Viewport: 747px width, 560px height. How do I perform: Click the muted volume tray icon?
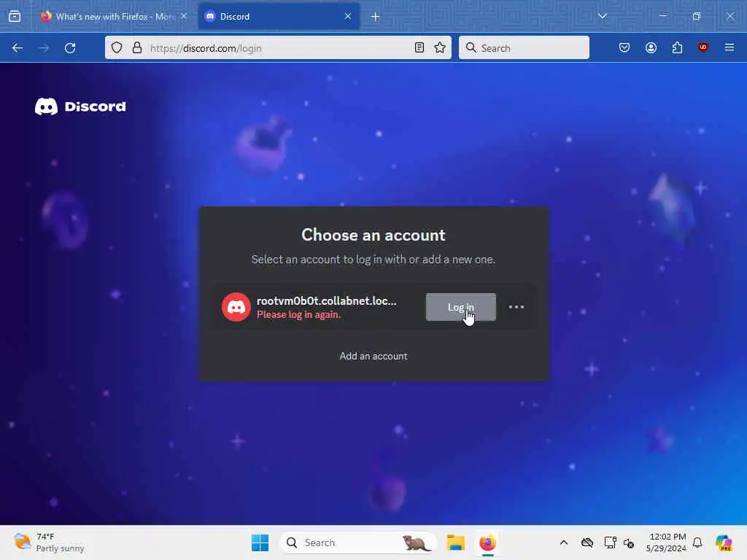[x=629, y=542]
